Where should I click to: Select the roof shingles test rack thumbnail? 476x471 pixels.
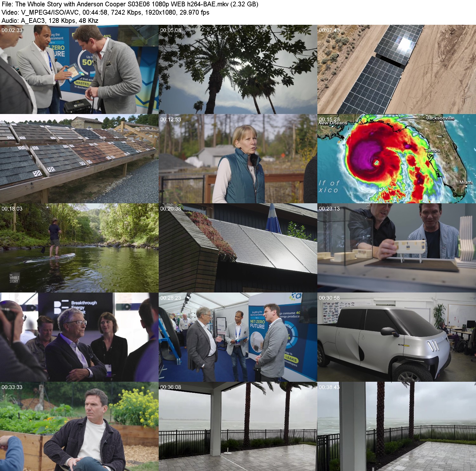[x=79, y=158]
